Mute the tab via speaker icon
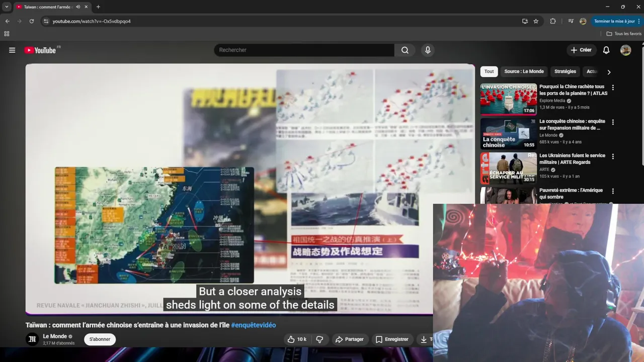This screenshot has height=362, width=644. click(x=78, y=7)
